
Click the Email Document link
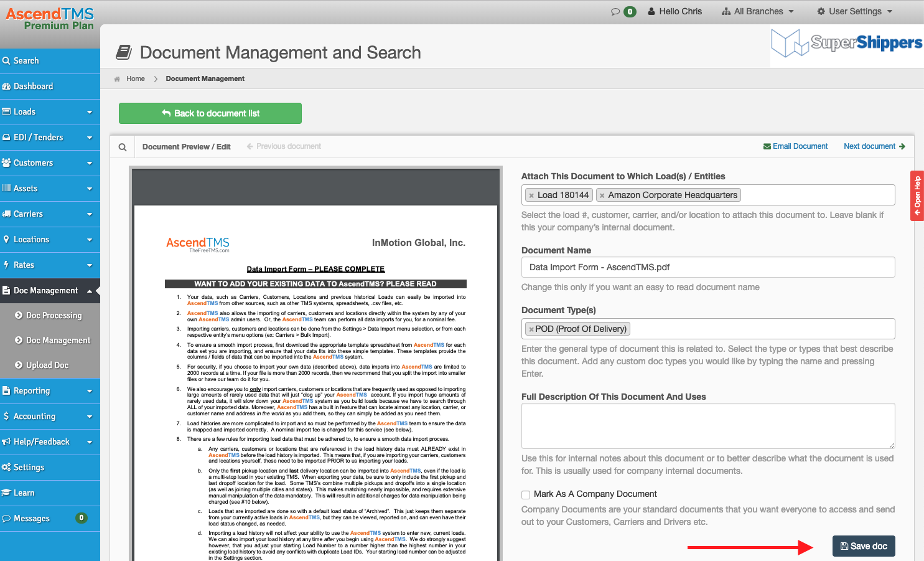(x=796, y=146)
